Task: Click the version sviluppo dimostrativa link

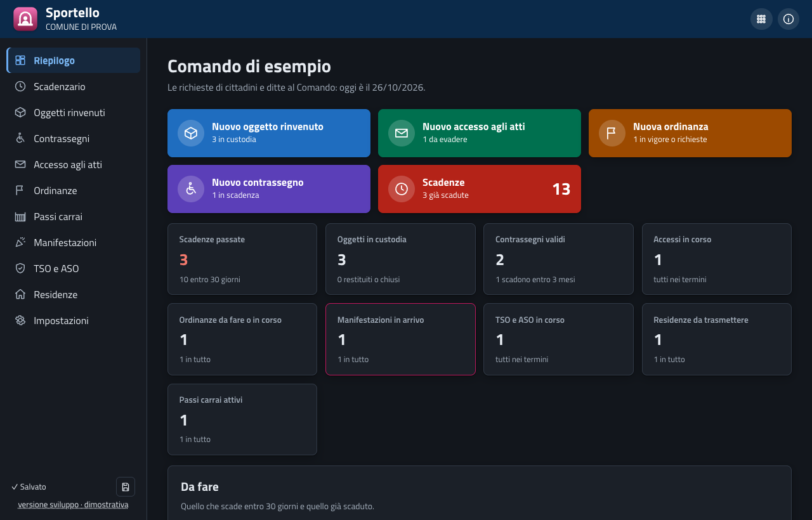Action: click(73, 505)
